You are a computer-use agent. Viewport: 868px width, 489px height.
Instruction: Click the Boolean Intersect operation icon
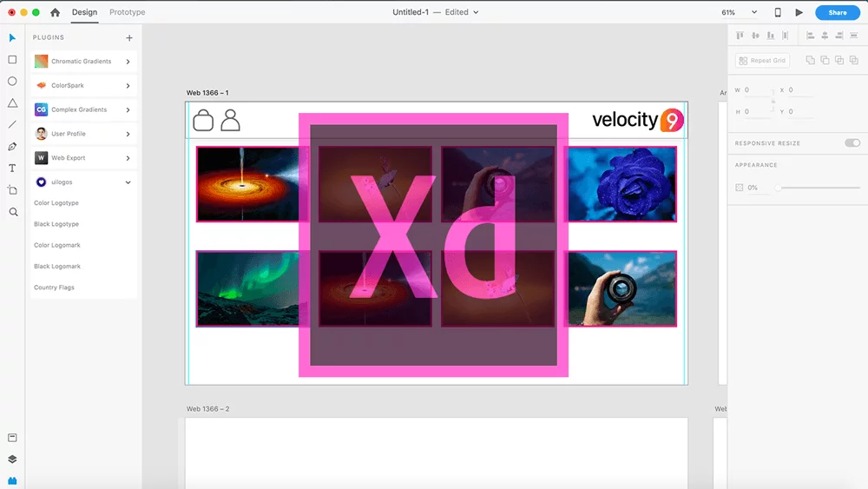coord(839,60)
